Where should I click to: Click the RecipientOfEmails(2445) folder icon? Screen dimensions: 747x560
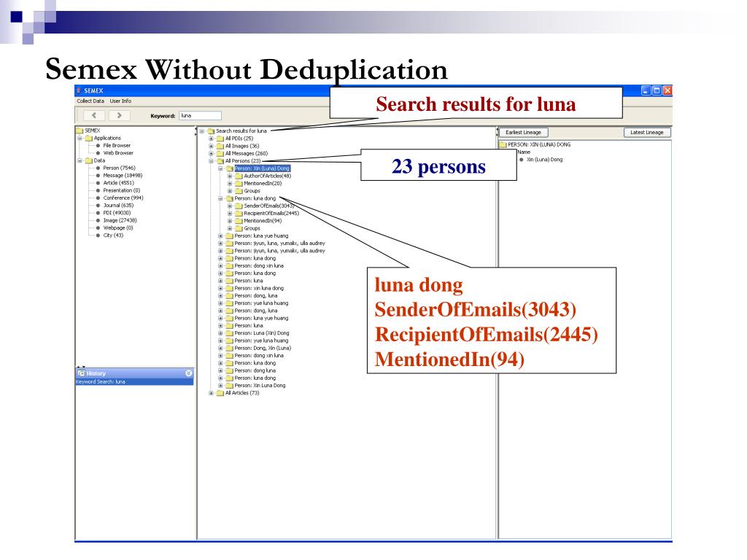[x=239, y=214]
